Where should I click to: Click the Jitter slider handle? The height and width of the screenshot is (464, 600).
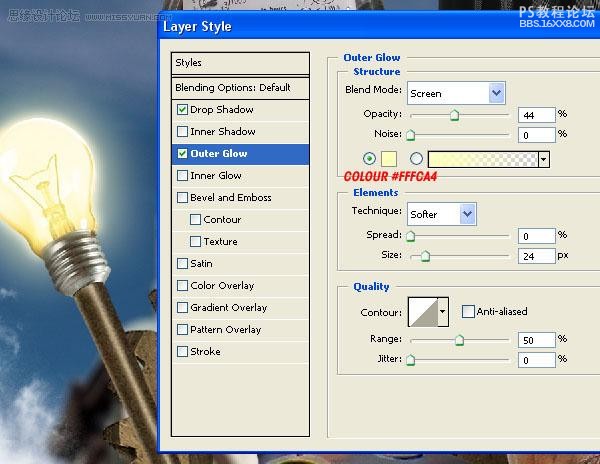[411, 360]
